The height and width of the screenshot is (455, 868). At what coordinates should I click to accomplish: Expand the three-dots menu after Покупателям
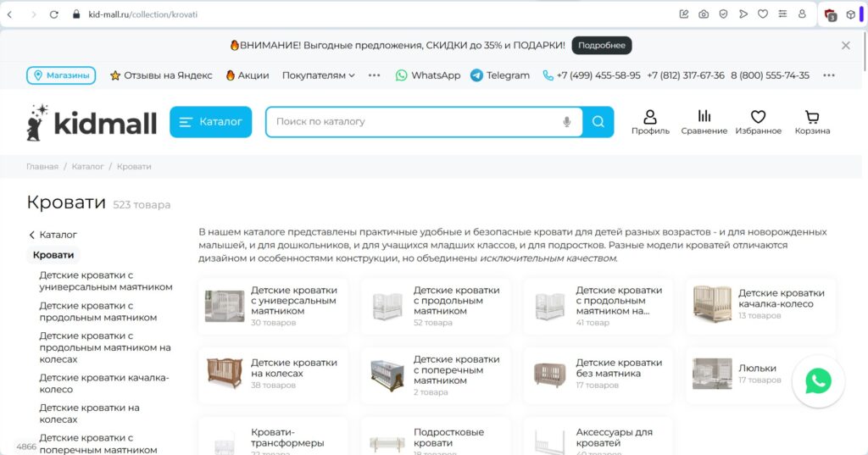[x=375, y=75]
